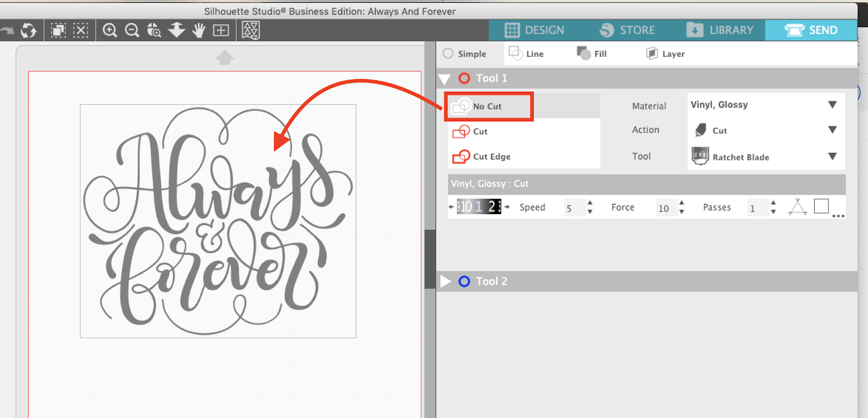Select the drag-zoom down arrow tool
This screenshot has width=868, height=418.
[x=176, y=30]
